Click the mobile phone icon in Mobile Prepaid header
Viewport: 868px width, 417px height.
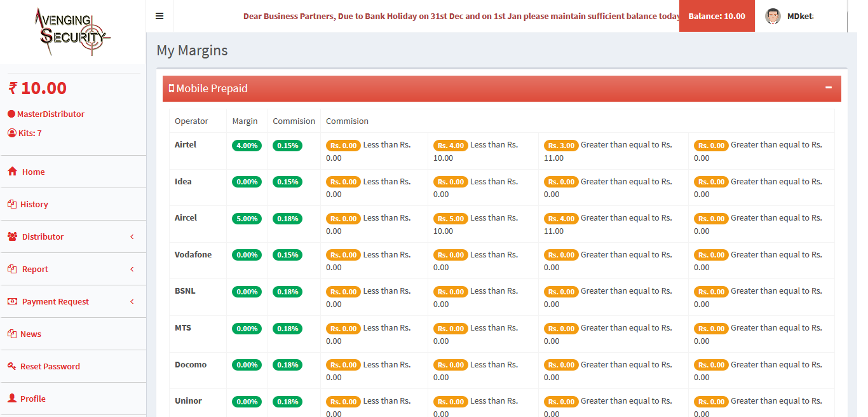pos(171,88)
